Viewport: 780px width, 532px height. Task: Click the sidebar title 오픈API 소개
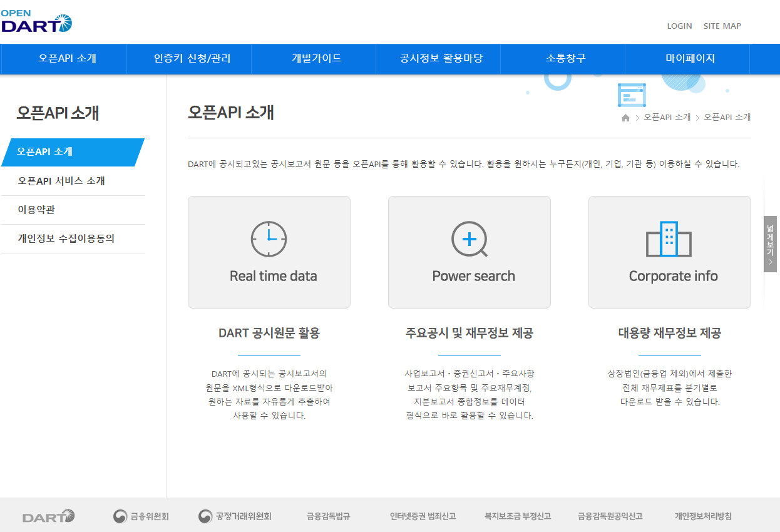click(58, 113)
